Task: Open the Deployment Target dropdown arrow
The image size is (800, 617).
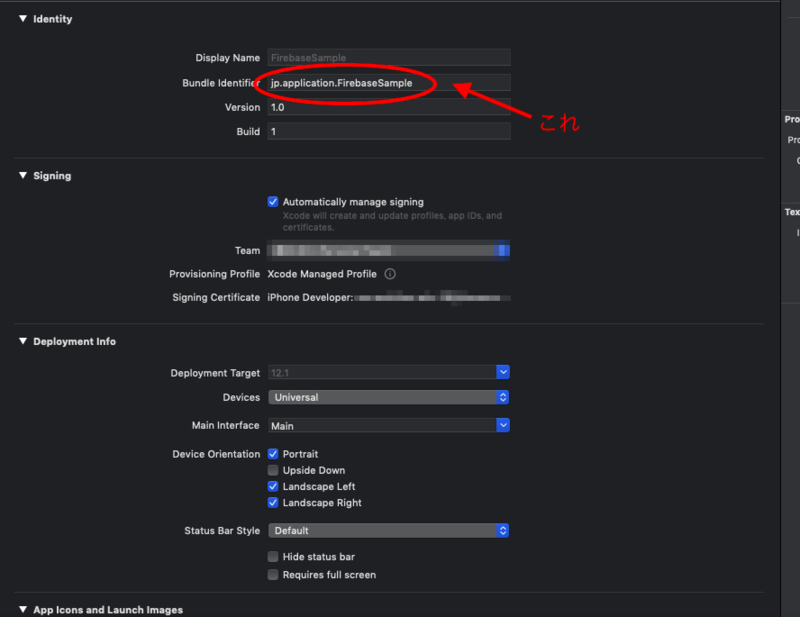Action: tap(503, 372)
